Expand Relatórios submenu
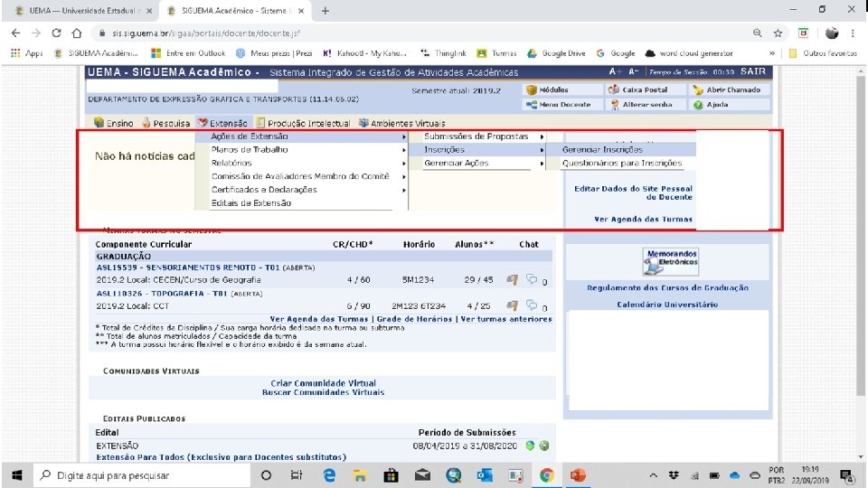 coord(302,164)
